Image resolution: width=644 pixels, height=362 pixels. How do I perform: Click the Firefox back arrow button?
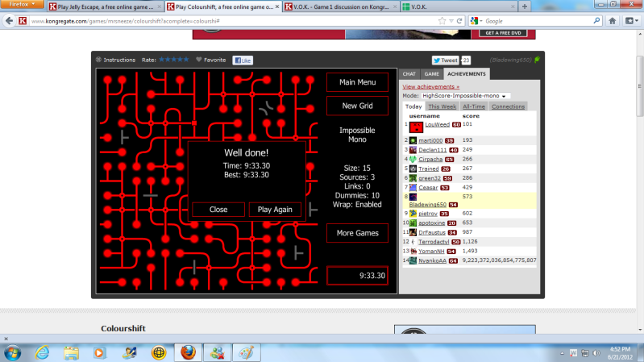[9, 21]
